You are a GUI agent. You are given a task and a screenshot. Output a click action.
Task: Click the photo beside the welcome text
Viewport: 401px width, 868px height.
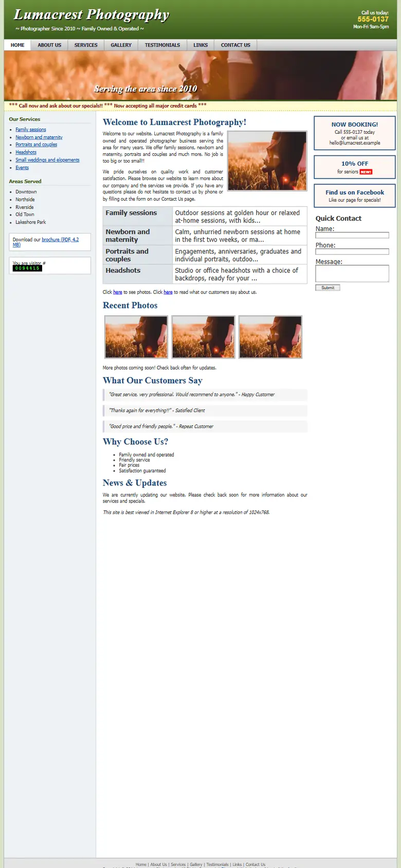pyautogui.click(x=267, y=161)
